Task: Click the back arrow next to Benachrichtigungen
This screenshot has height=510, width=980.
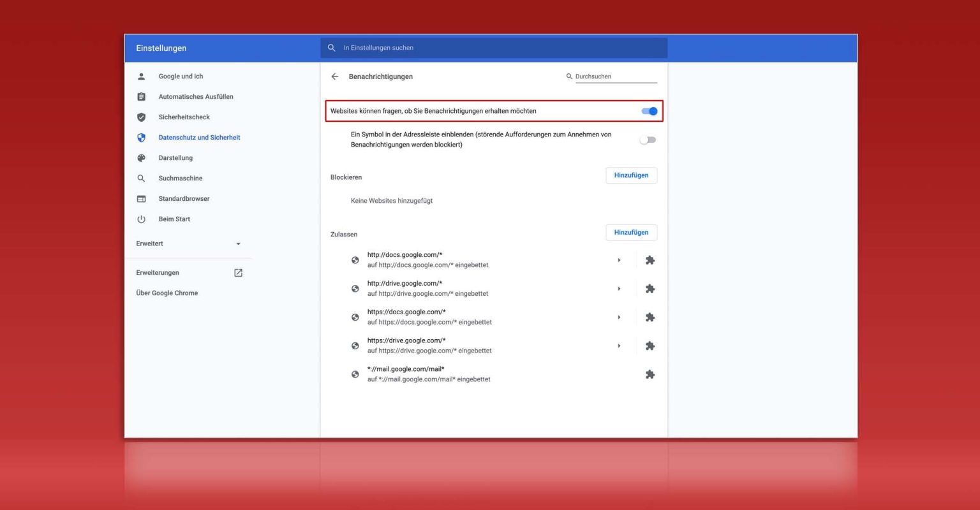Action: 335,76
